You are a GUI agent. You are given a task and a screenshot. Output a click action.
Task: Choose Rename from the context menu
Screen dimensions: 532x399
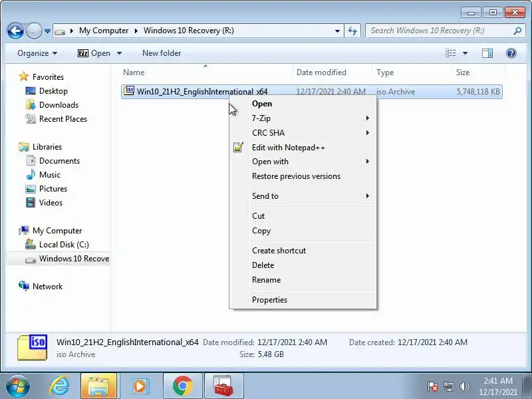303,280
